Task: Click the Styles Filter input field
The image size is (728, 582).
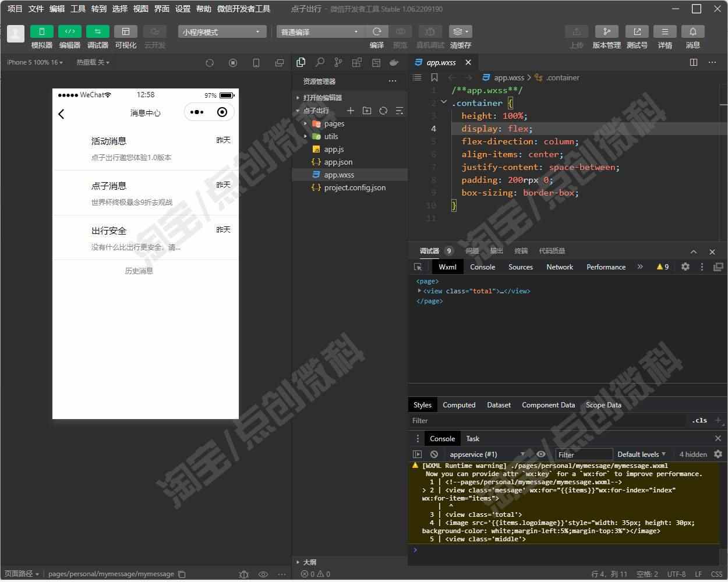Action: [547, 421]
